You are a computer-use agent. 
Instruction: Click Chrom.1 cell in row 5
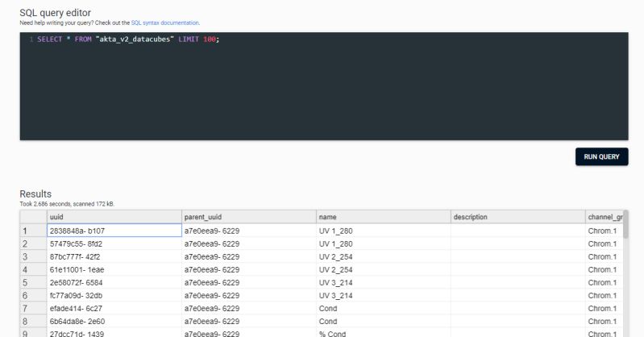point(605,282)
